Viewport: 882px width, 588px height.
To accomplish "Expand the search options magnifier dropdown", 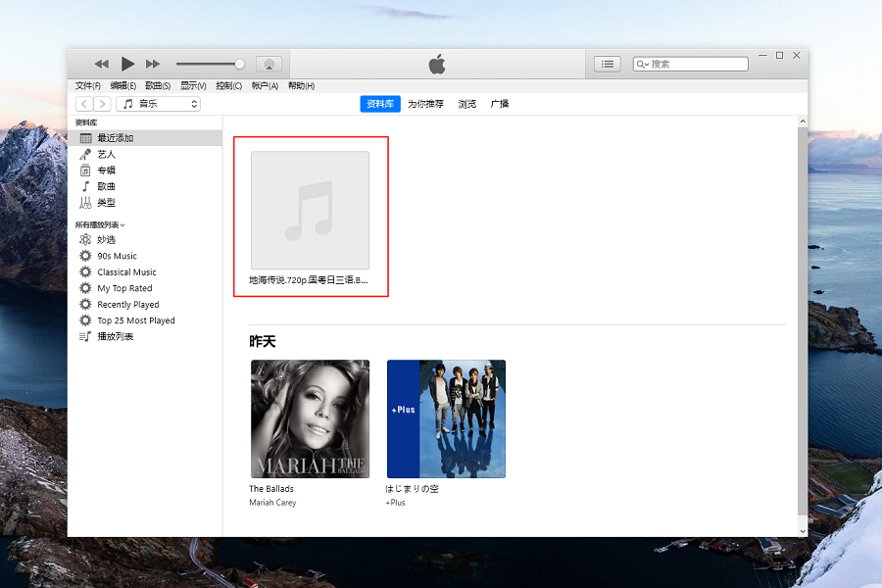I will [x=643, y=64].
